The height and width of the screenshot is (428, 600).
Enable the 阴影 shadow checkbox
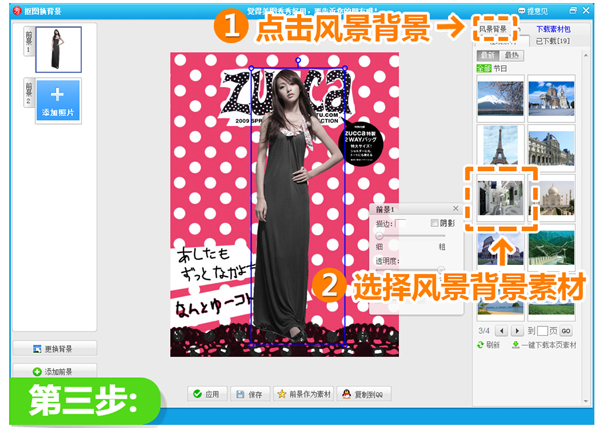click(x=434, y=223)
